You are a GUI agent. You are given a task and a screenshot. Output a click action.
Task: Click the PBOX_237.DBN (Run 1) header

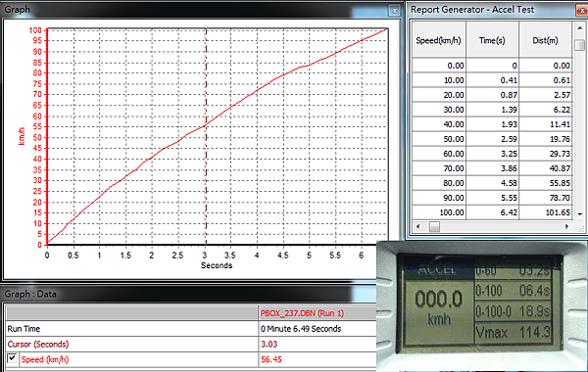(x=302, y=313)
